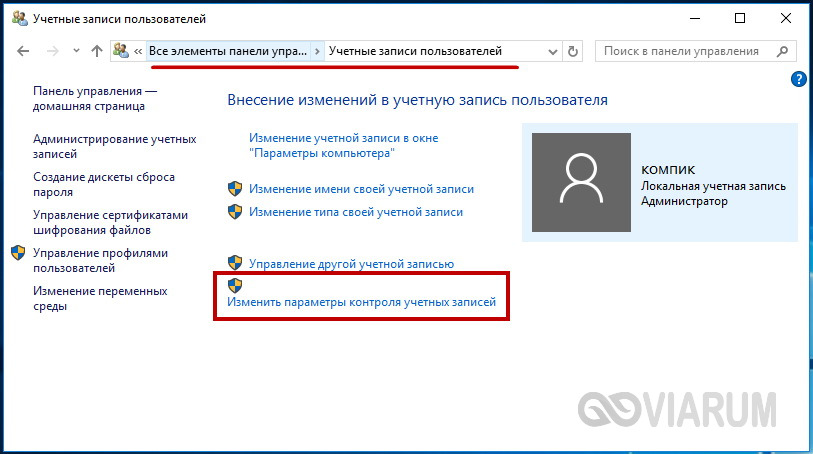Click the user accounts icon in address bar
This screenshot has height=454, width=813.
(x=122, y=51)
